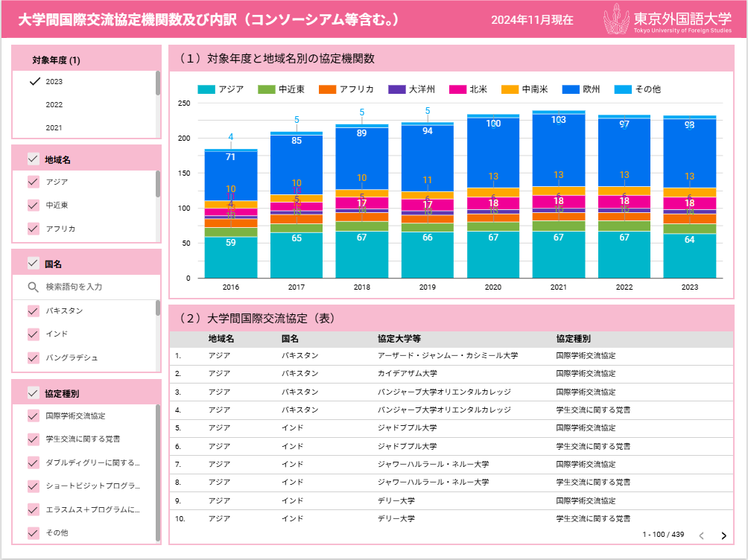Toggle the select-all 地域名 header checkbox

click(33, 159)
